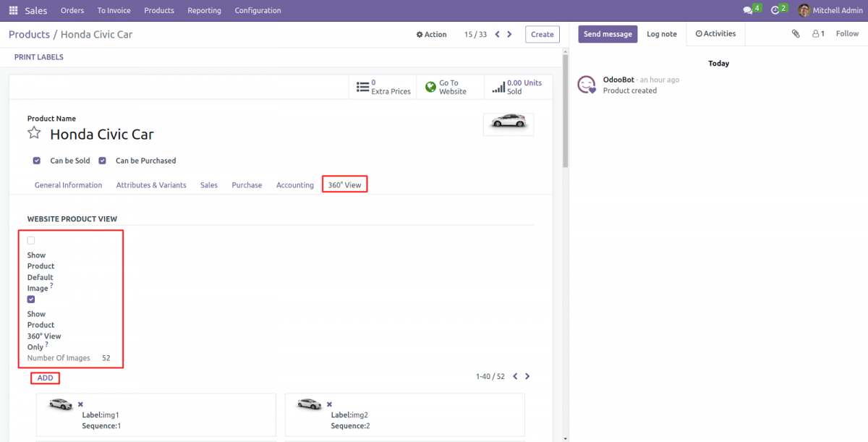The width and height of the screenshot is (868, 442).
Task: Click the PRINT LABELS link
Action: (38, 56)
